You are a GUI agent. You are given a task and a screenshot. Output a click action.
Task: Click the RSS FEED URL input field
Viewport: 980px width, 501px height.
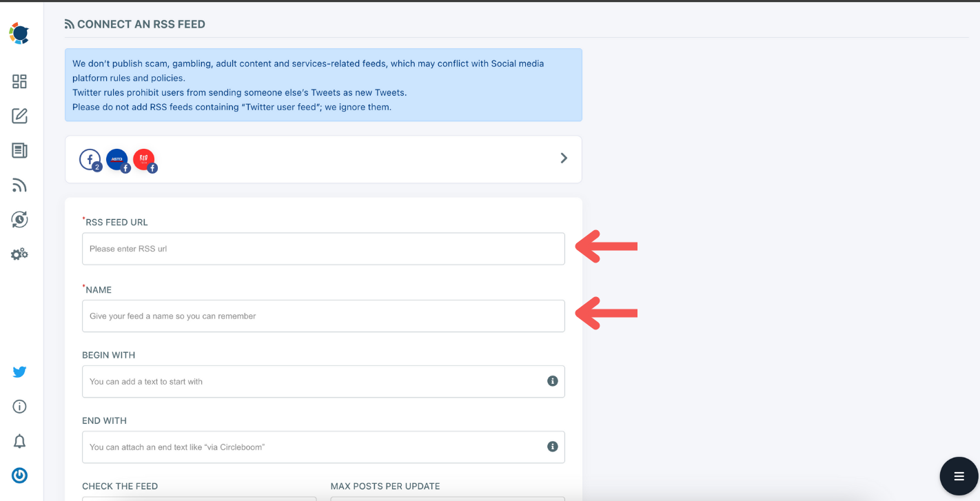click(323, 249)
